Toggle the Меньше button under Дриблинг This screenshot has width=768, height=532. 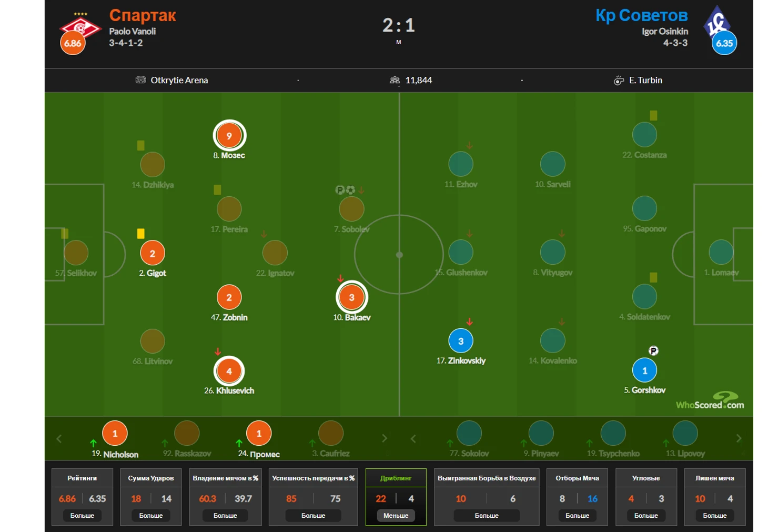[396, 516]
